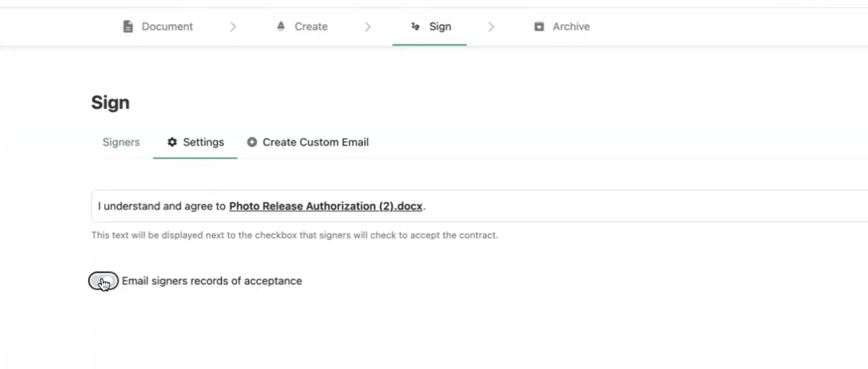Go to the Create step label

[x=311, y=26]
